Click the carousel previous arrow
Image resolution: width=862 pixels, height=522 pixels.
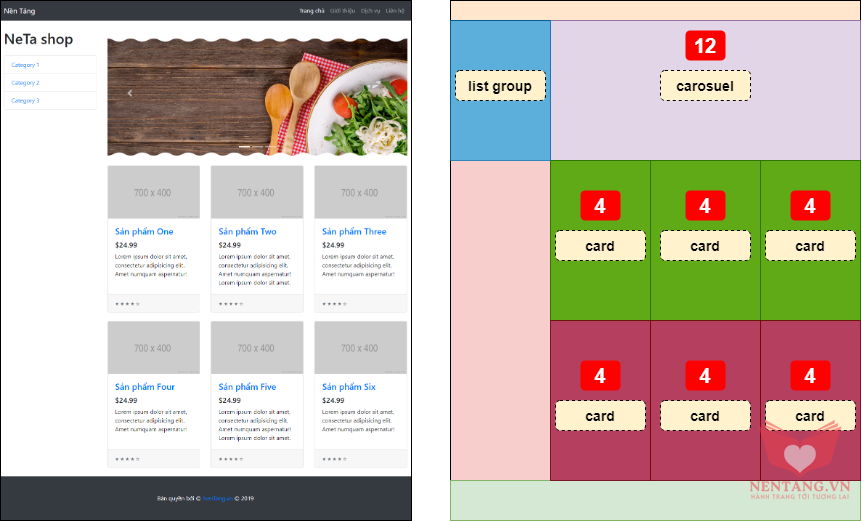click(129, 93)
